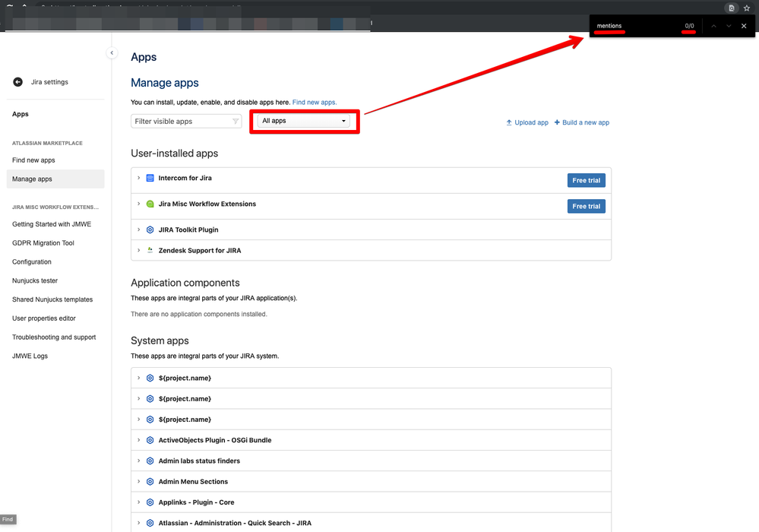The width and height of the screenshot is (759, 532).
Task: Collapse the sidebar with the chevron button
Action: coord(112,52)
